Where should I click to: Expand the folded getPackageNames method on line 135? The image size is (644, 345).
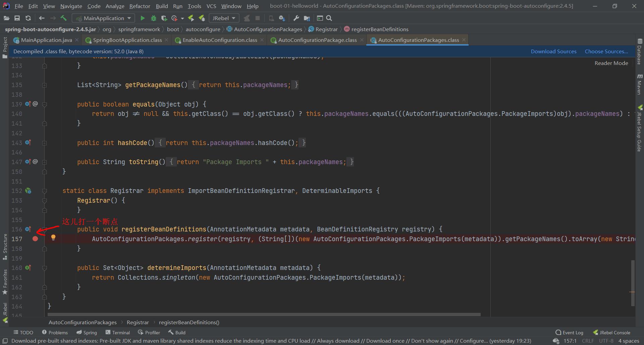click(x=44, y=85)
